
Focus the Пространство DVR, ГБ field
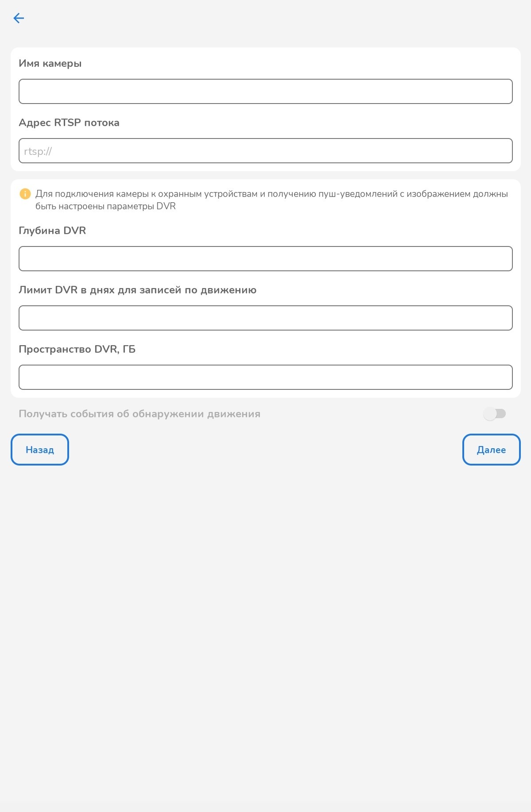[x=265, y=377]
